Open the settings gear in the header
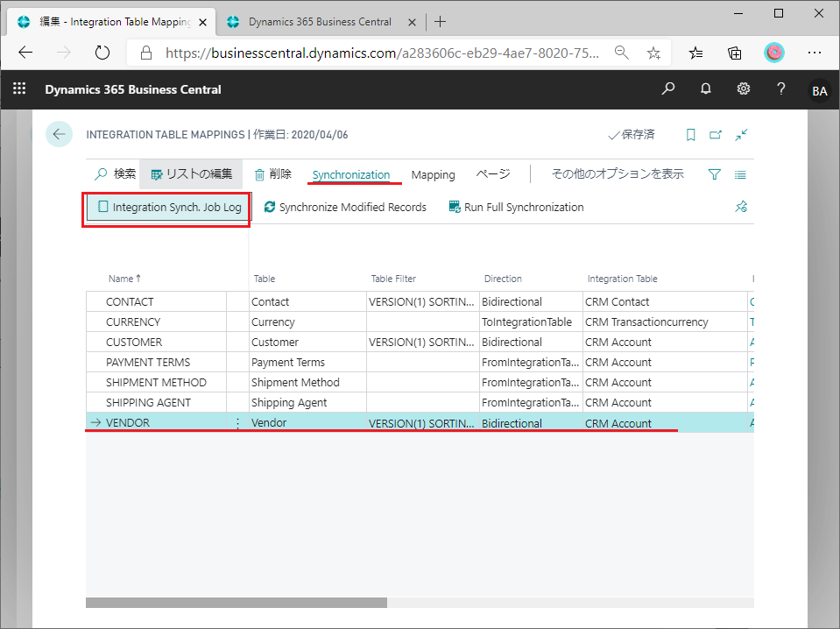 743,88
